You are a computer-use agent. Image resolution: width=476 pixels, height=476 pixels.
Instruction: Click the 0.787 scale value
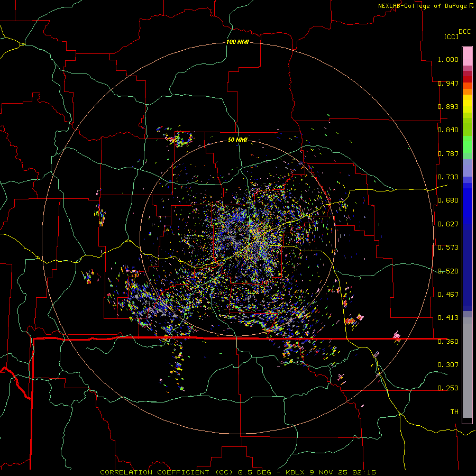[448, 153]
